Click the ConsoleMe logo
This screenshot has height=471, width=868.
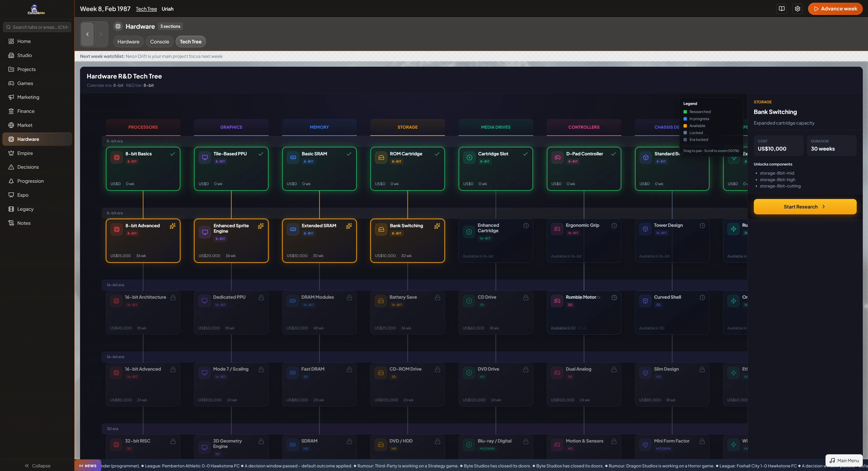36,9
